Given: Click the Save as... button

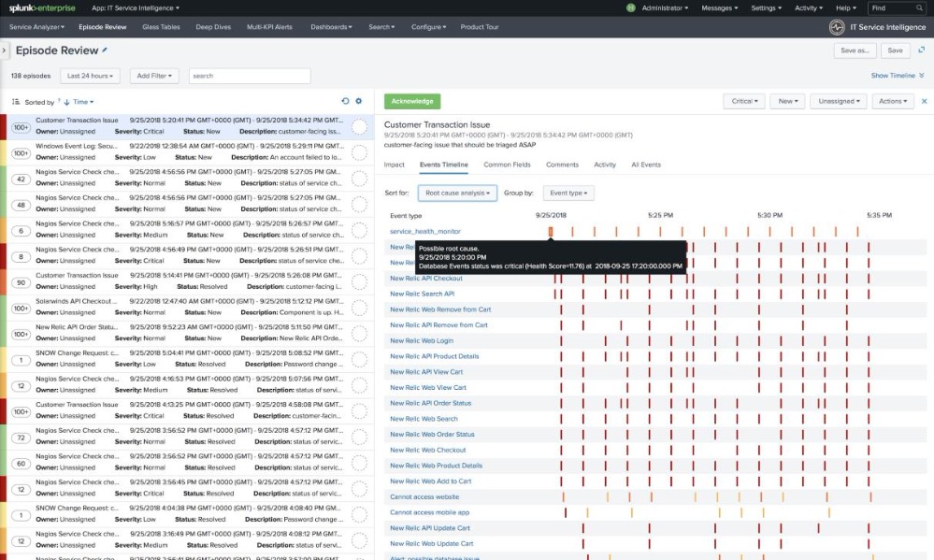Looking at the screenshot, I should (855, 50).
